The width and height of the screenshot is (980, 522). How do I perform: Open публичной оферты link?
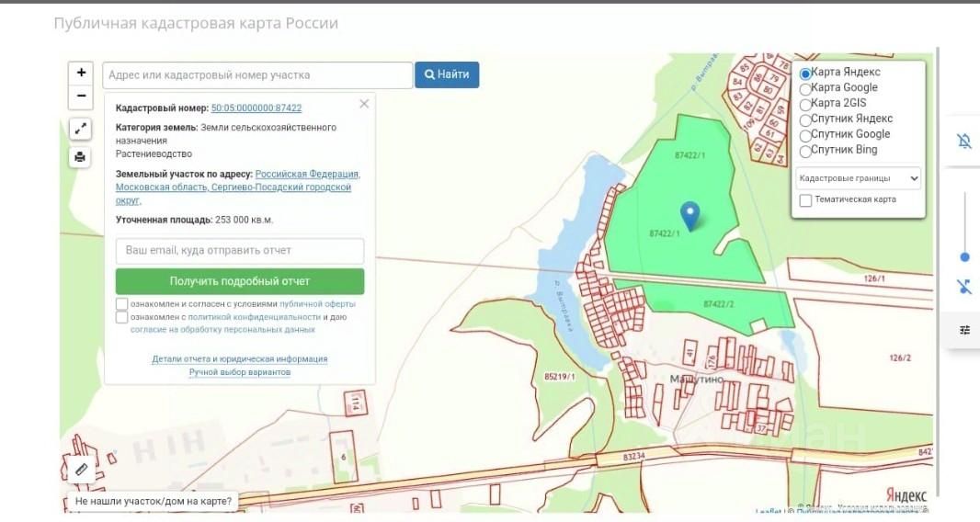pyautogui.click(x=317, y=304)
